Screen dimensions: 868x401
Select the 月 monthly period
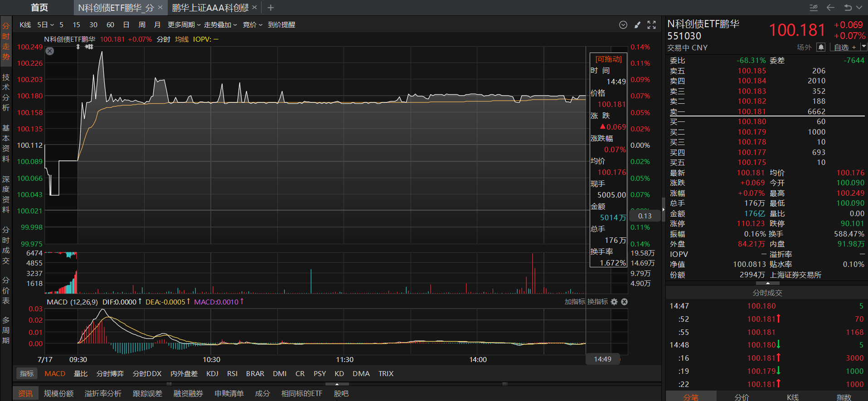[x=157, y=25]
